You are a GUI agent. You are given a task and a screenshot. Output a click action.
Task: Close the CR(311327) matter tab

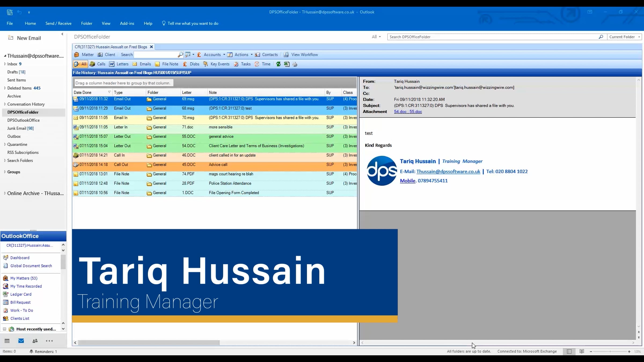point(151,47)
